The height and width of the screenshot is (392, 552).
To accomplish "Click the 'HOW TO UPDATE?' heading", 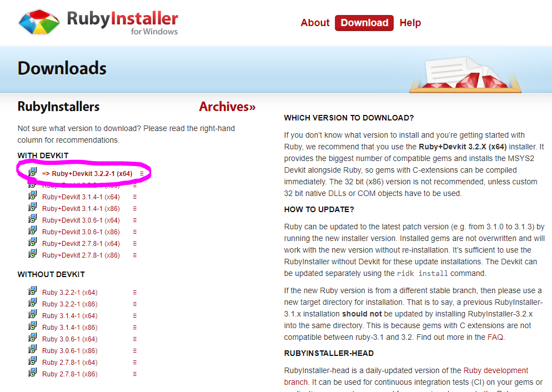I will (x=319, y=209).
